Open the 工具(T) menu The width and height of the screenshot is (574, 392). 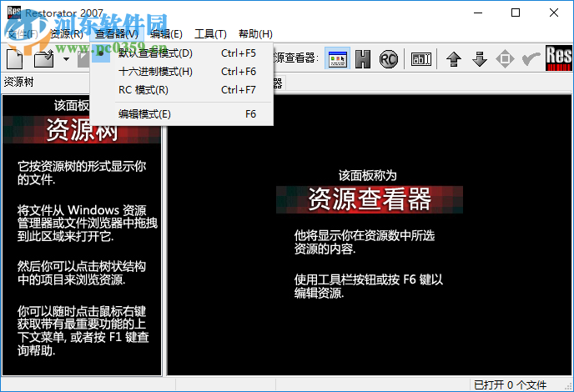(x=210, y=34)
